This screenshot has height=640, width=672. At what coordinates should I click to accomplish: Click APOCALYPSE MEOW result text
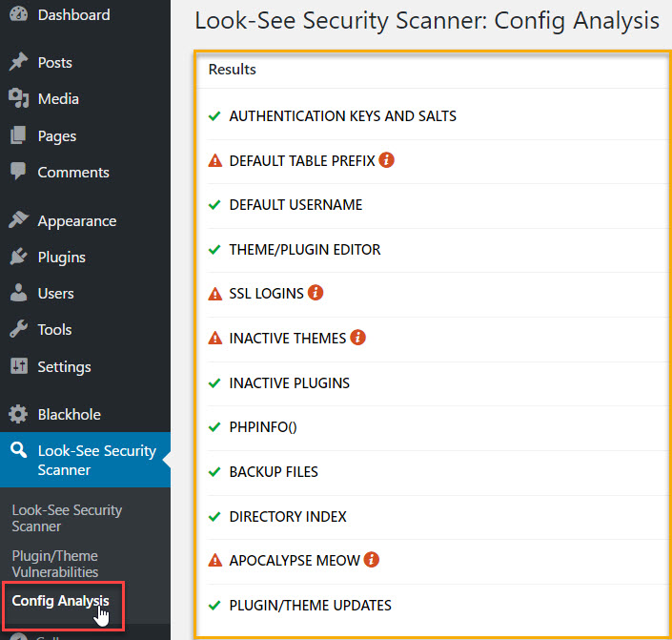click(x=295, y=560)
